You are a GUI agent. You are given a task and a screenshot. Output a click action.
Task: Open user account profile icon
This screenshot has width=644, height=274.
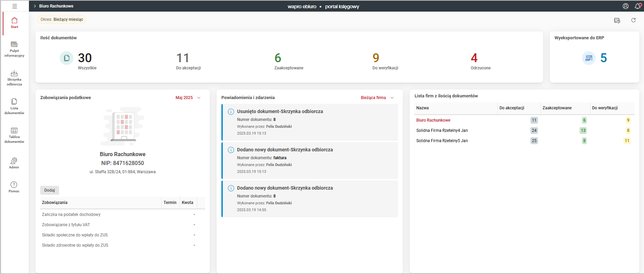(x=626, y=6)
